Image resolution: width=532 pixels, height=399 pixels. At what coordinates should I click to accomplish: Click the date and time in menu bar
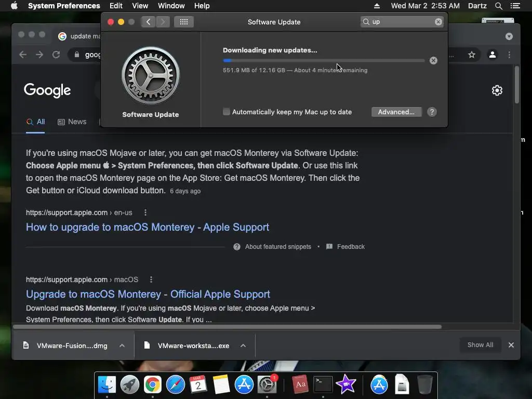point(425,6)
